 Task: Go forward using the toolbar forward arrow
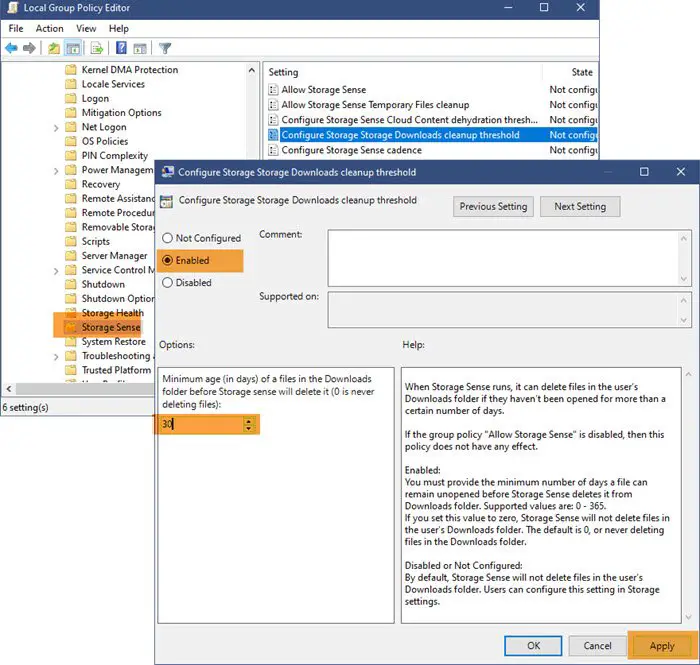coord(29,48)
